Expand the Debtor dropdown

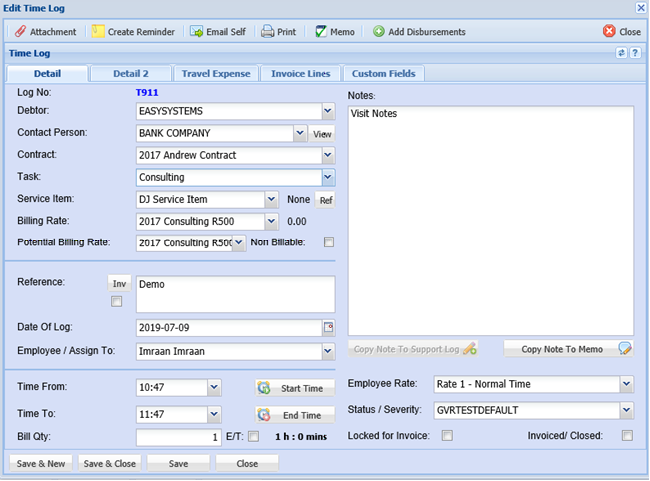point(328,111)
